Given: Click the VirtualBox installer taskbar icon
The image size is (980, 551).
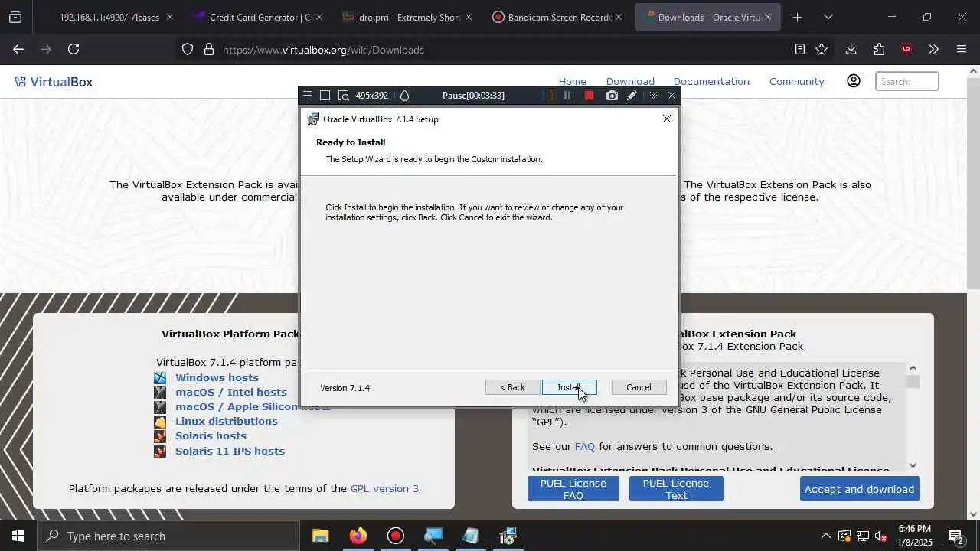Looking at the screenshot, I should 508,536.
